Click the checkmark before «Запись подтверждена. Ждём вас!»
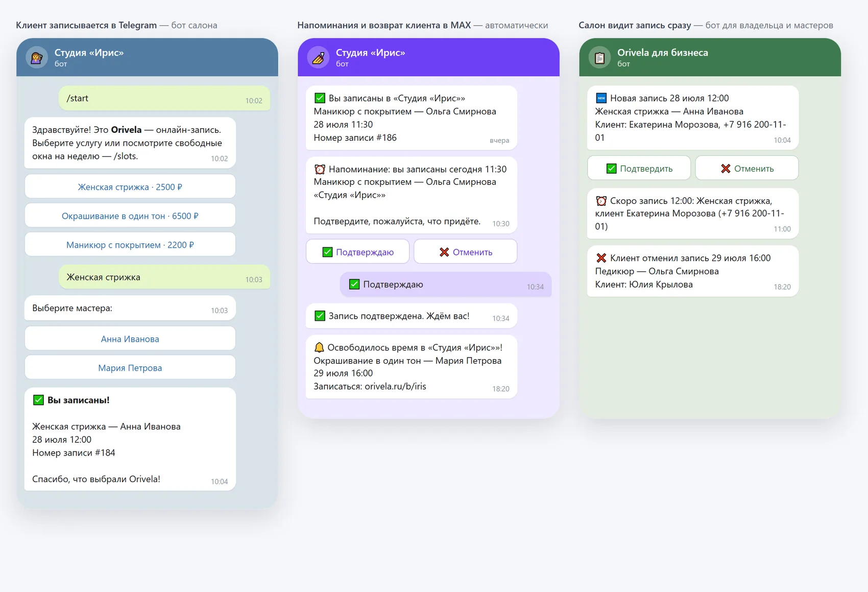Viewport: 868px width, 592px height. (x=320, y=316)
